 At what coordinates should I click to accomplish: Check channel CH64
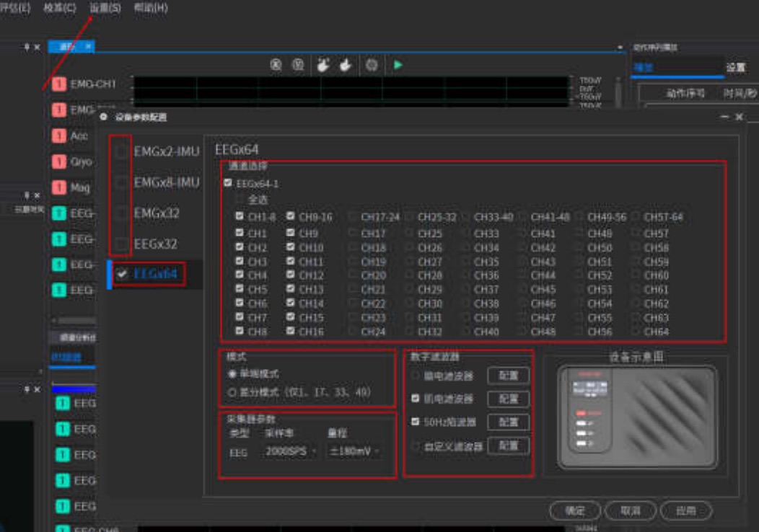click(636, 331)
